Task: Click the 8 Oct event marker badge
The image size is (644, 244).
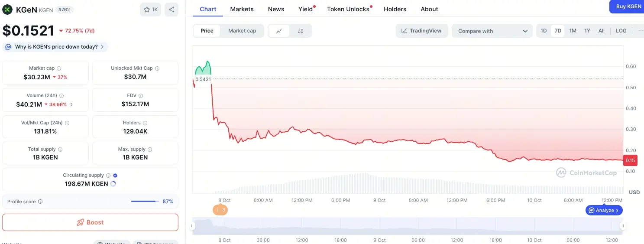Action: (220, 210)
